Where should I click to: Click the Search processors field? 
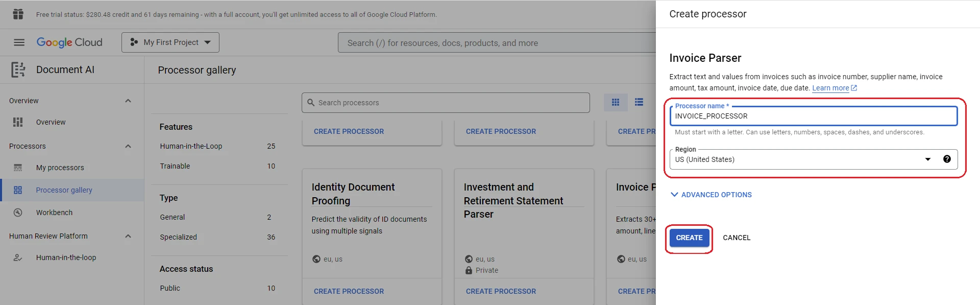pyautogui.click(x=446, y=103)
